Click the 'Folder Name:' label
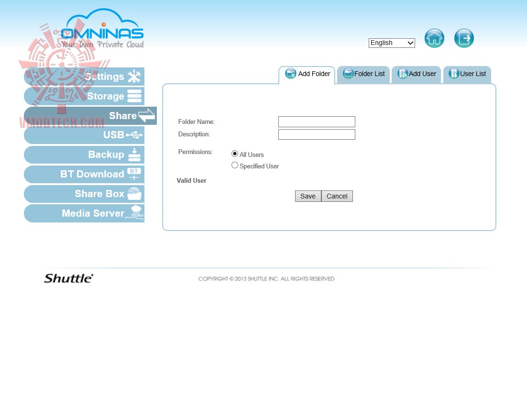 pos(196,122)
